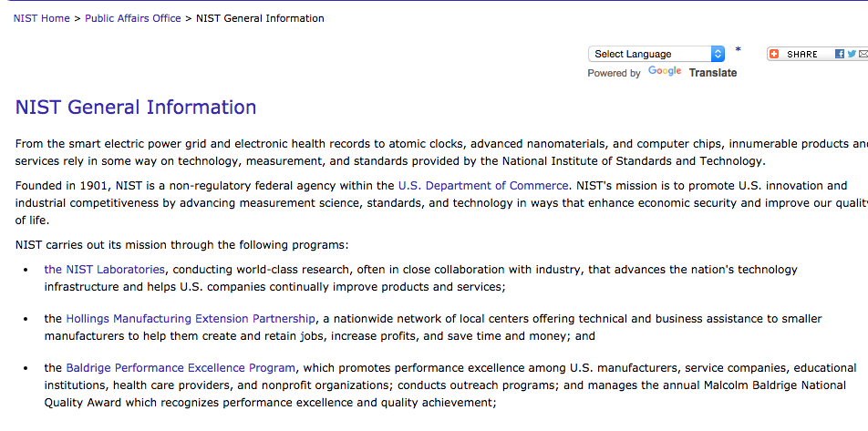Open Hollings Manufacturing Extension Partnership link
Viewport: 868px width, 431px height.
coord(191,319)
